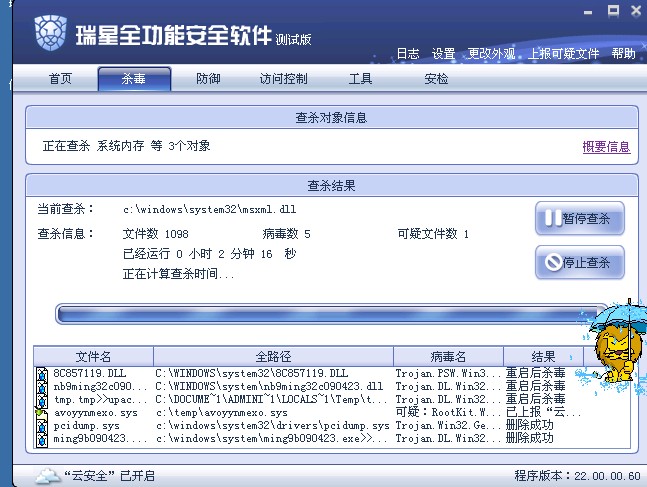Select file name pcidump.sys
Image resolution: width=647 pixels, height=487 pixels.
pyautogui.click(x=86, y=426)
